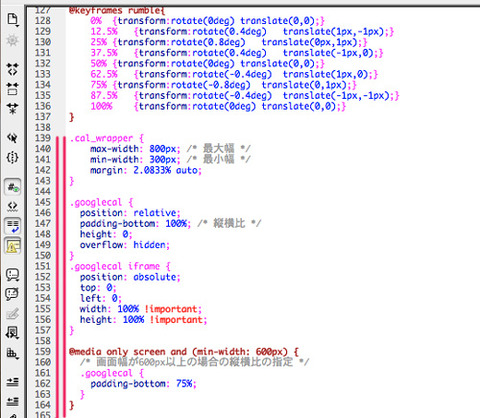Viewport: 480px width, 418px height.
Task: Remove comment from the selection
Action: (13, 294)
